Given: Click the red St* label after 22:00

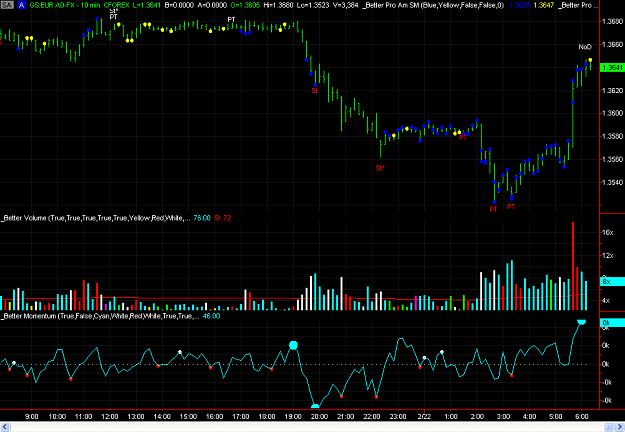Looking at the screenshot, I should point(380,168).
